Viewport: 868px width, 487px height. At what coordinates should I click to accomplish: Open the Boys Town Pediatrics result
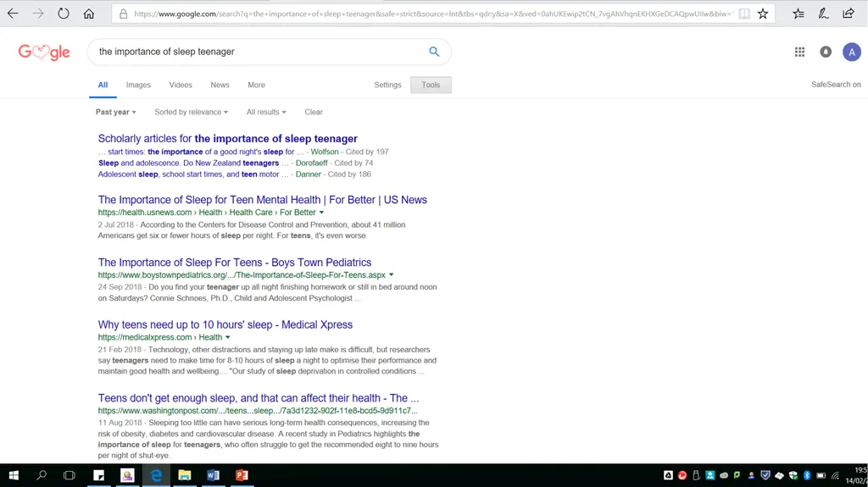(x=235, y=263)
